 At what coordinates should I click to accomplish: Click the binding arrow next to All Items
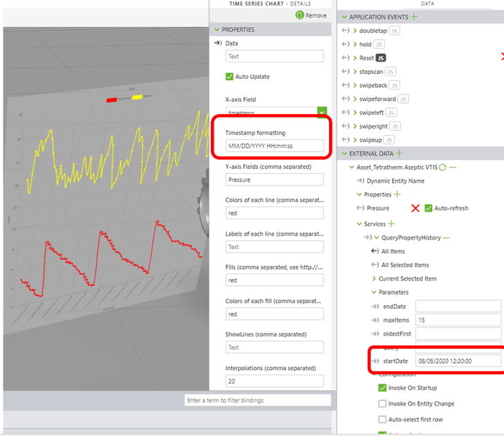click(x=375, y=251)
